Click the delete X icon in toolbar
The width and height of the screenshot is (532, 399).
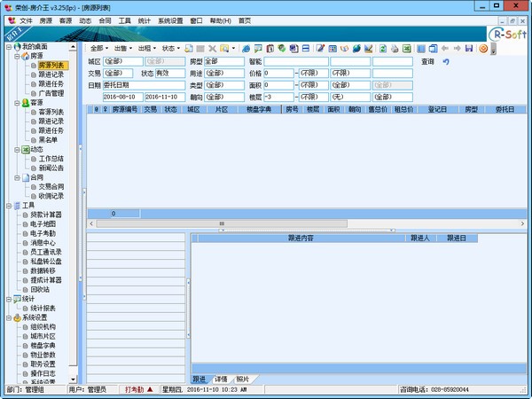[212, 47]
